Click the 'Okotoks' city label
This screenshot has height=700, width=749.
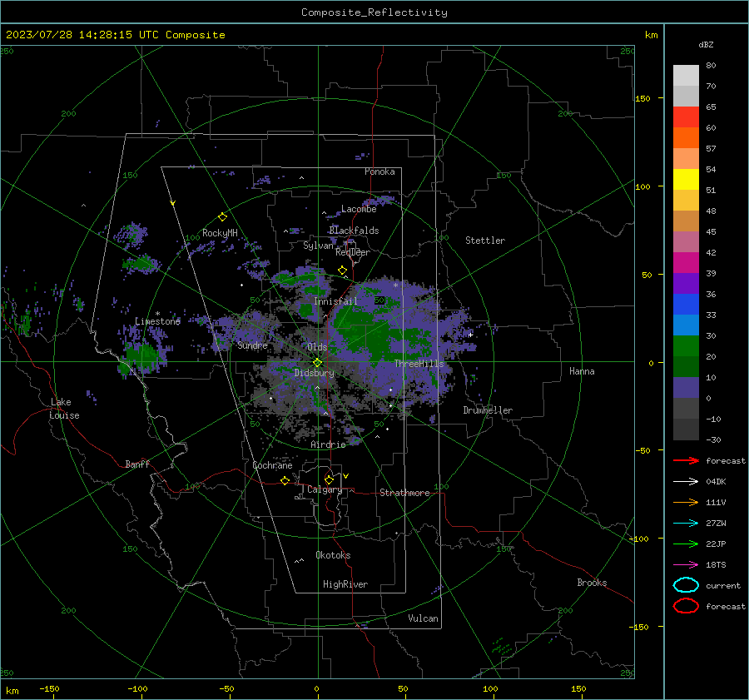pyautogui.click(x=333, y=555)
